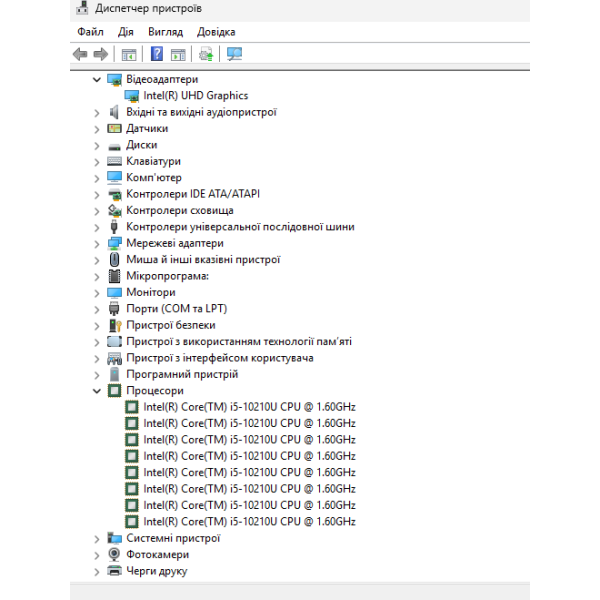This screenshot has width=600, height=600.
Task: Click the Forward arrow toolbar icon
Action: 101,54
